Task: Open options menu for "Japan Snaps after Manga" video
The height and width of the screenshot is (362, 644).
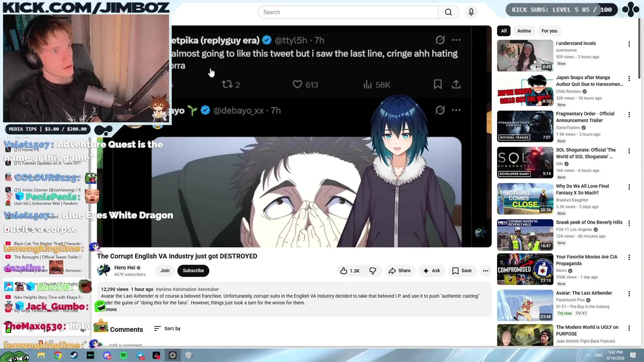Action: tap(629, 78)
